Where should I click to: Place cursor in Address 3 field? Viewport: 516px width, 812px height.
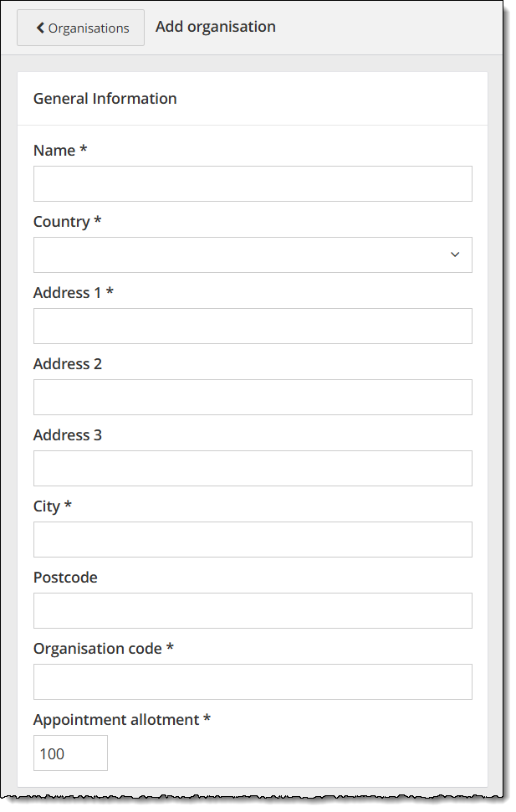pyautogui.click(x=253, y=468)
